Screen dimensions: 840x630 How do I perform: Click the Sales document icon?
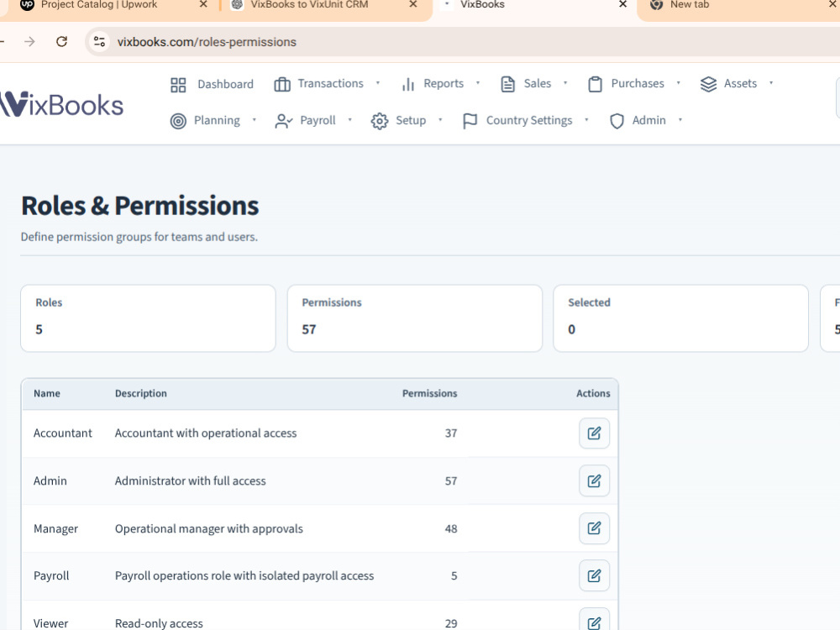507,84
